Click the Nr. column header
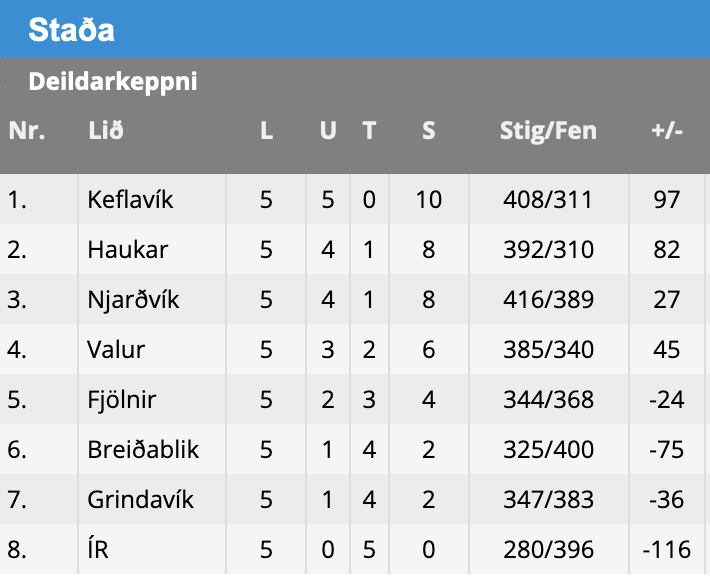 pyautogui.click(x=27, y=130)
